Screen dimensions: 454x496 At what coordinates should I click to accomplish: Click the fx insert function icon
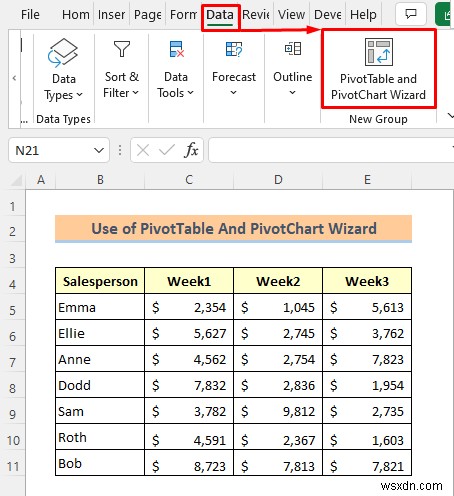[191, 150]
